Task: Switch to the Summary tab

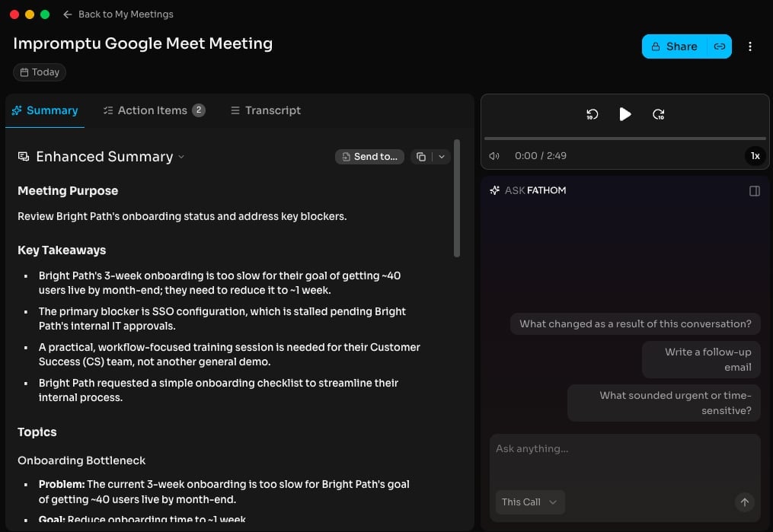Action: (45, 110)
